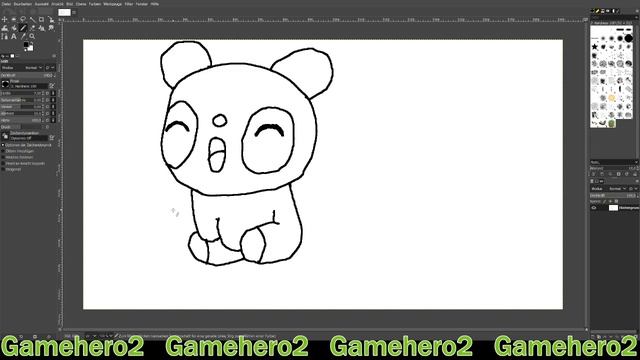Open the Datei menu
Screen dimensions: 640x360
tap(6, 4)
